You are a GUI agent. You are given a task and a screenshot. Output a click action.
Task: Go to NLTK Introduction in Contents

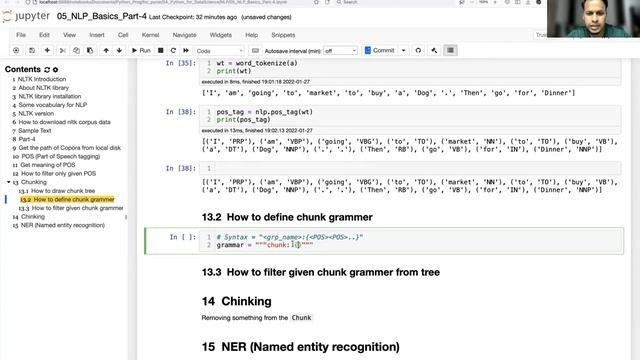(x=42, y=79)
